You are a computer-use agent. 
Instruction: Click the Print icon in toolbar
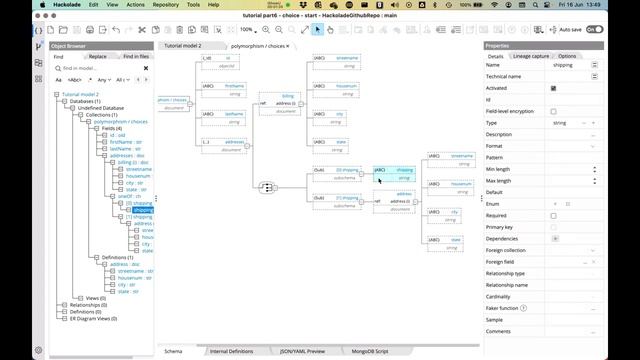(x=90, y=30)
